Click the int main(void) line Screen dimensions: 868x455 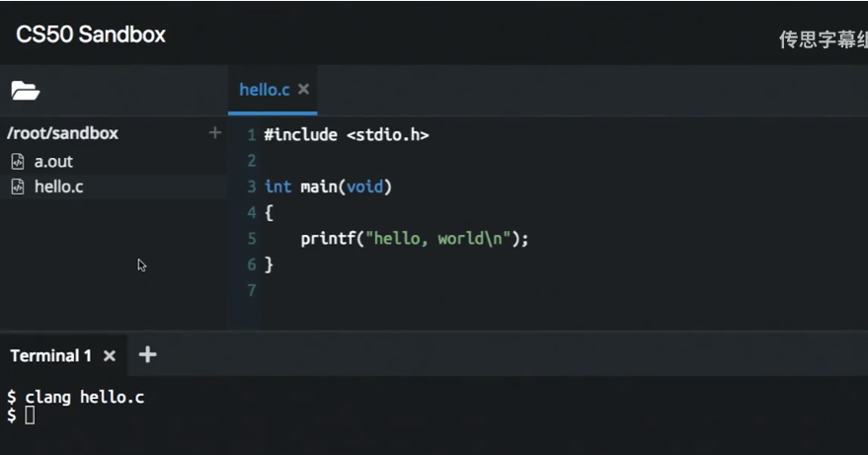click(x=328, y=187)
